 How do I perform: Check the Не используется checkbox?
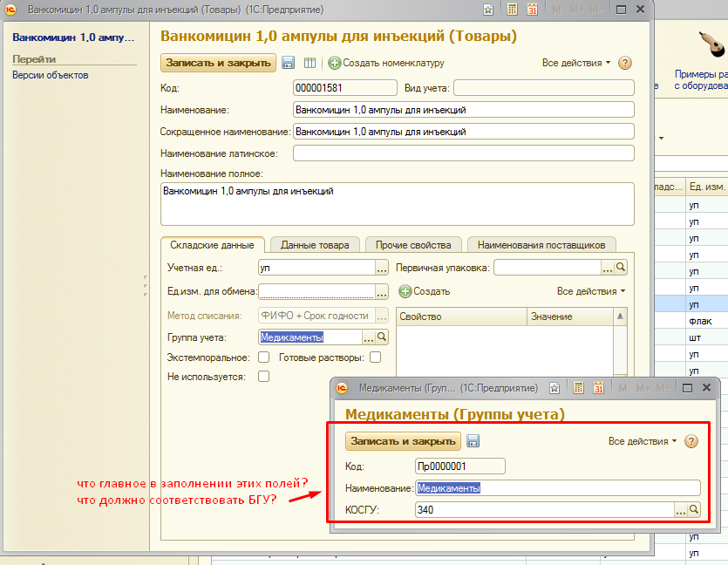click(263, 377)
